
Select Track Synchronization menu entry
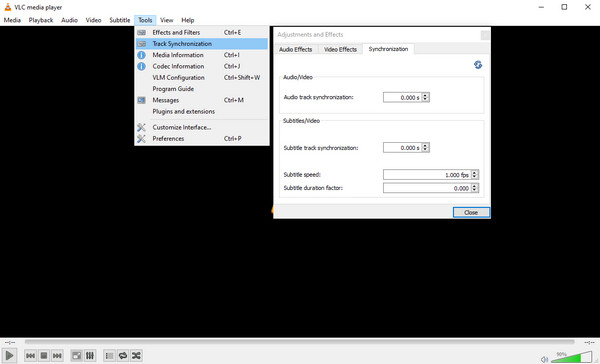point(202,44)
